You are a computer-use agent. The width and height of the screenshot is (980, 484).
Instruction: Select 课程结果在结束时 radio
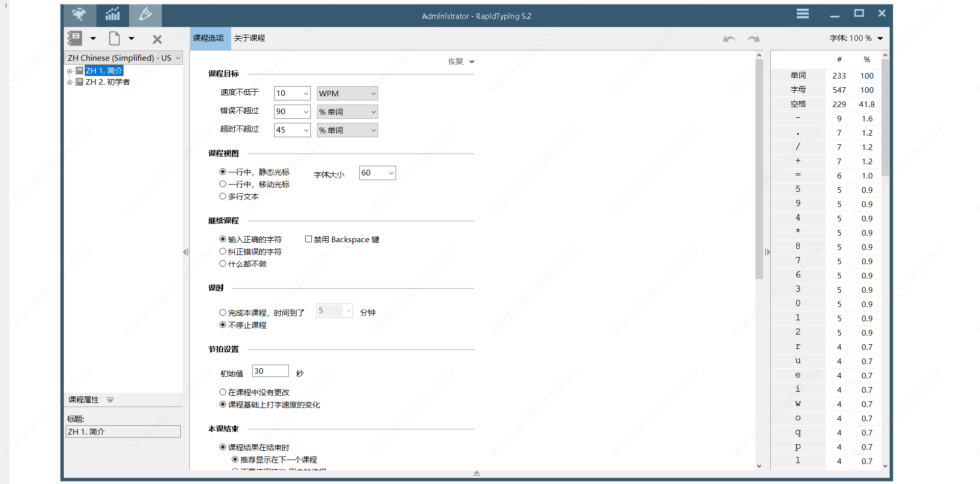point(223,447)
